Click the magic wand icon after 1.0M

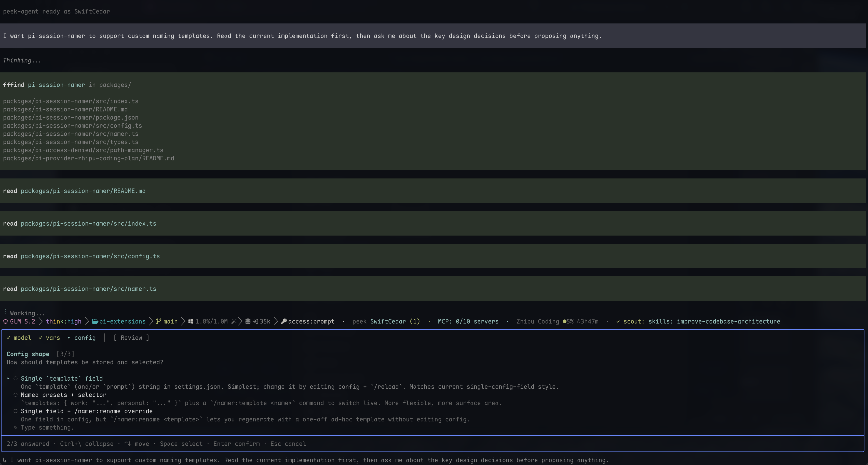point(234,321)
